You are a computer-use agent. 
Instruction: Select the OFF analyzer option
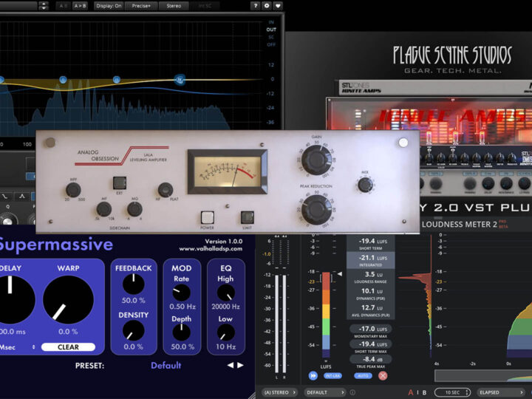tap(271, 44)
